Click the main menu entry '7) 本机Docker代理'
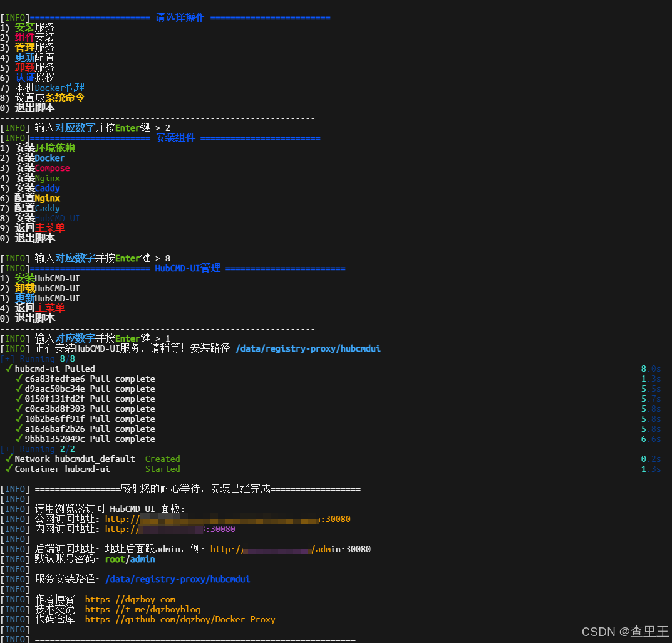The height and width of the screenshot is (643, 672). click(x=43, y=88)
